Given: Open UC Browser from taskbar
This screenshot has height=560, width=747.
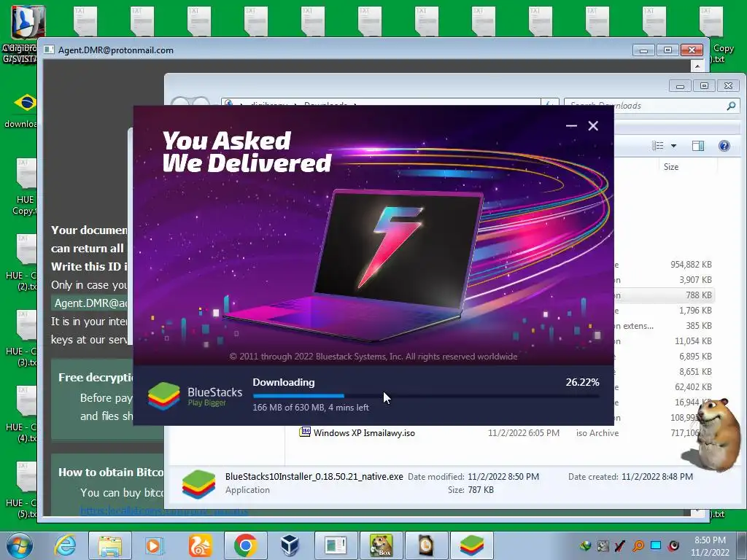Looking at the screenshot, I should [200, 545].
